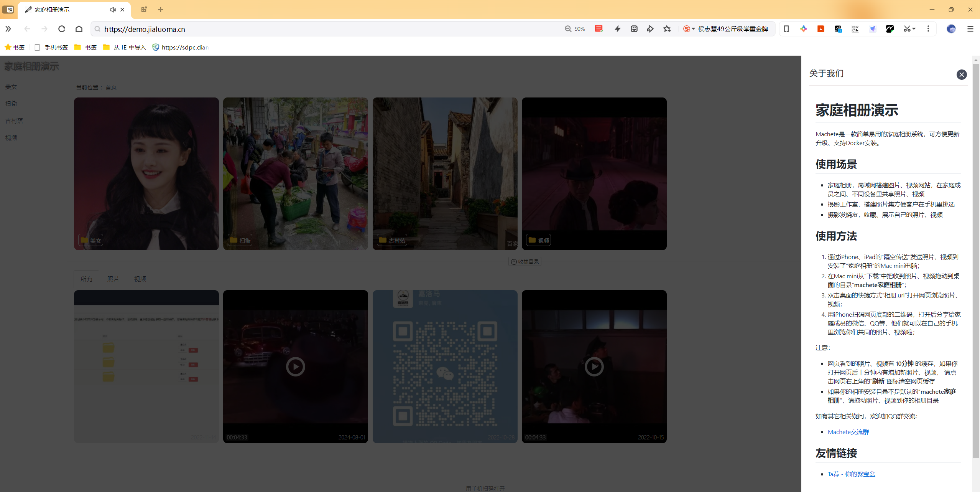Open a new browser tab

(x=161, y=10)
